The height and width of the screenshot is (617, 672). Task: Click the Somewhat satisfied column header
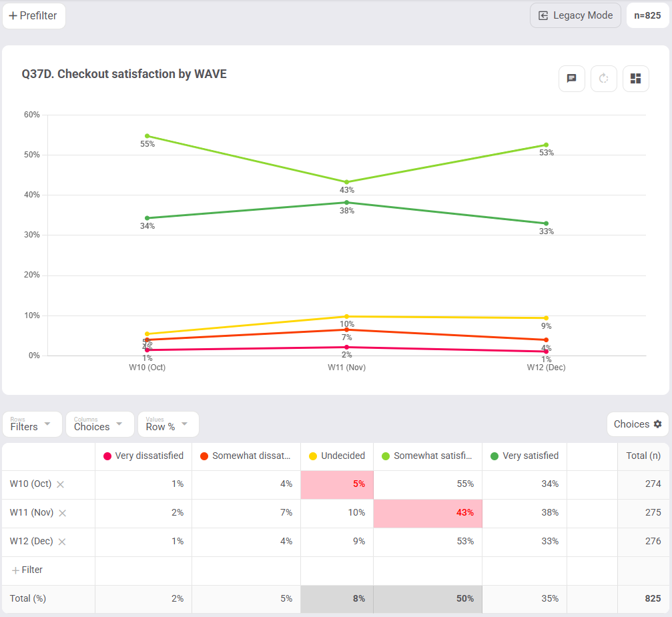(428, 456)
